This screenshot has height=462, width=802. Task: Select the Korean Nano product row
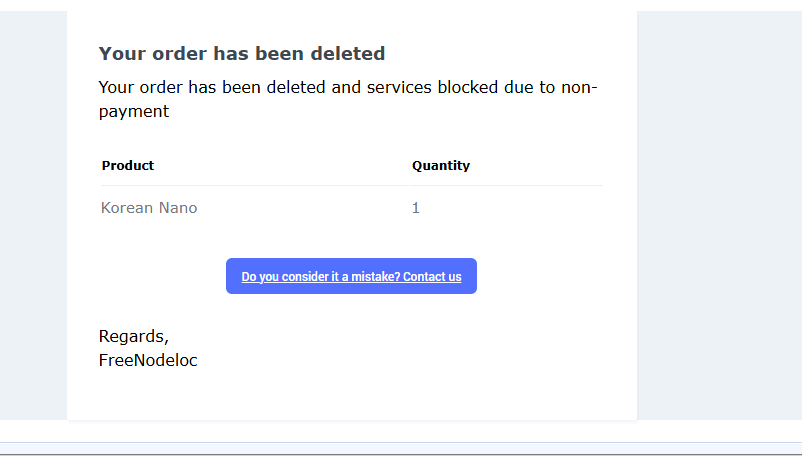point(352,208)
